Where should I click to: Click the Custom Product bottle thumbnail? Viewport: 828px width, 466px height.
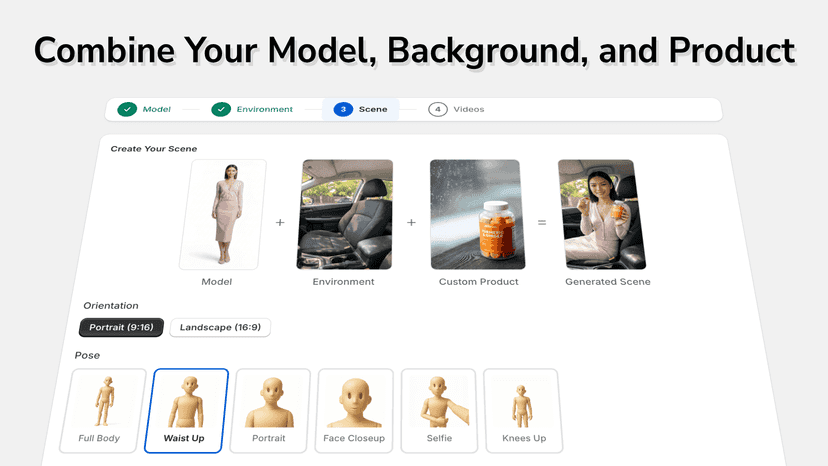click(477, 215)
